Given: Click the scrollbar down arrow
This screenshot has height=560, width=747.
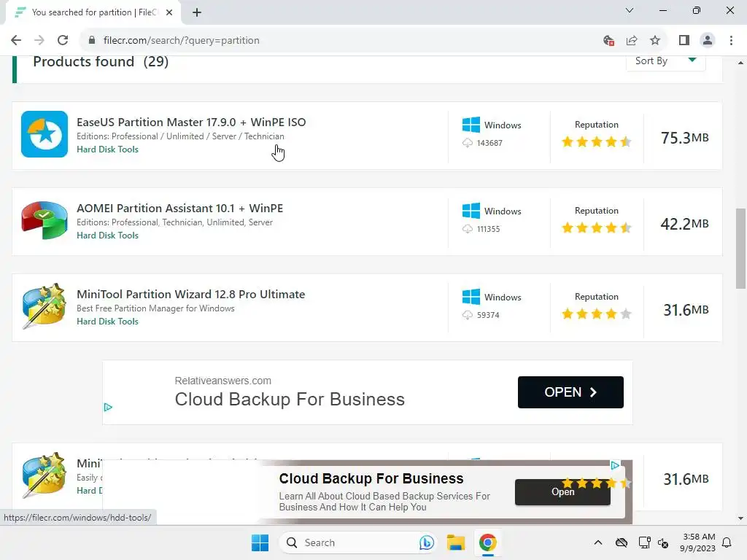Looking at the screenshot, I should 740,518.
